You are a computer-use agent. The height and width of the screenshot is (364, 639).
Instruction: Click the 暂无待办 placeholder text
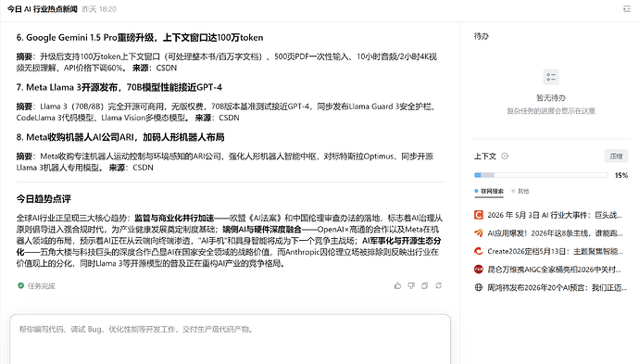(x=551, y=98)
